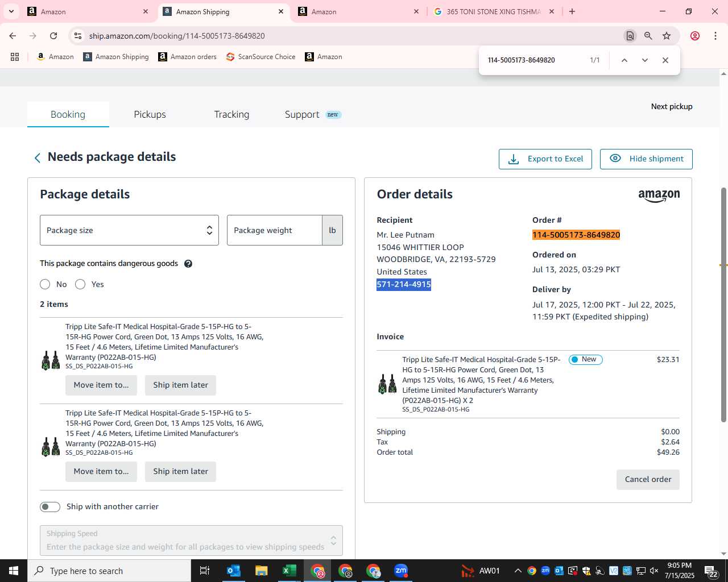Viewport: 728px width, 582px height.
Task: Open the Support tab
Action: [313, 114]
